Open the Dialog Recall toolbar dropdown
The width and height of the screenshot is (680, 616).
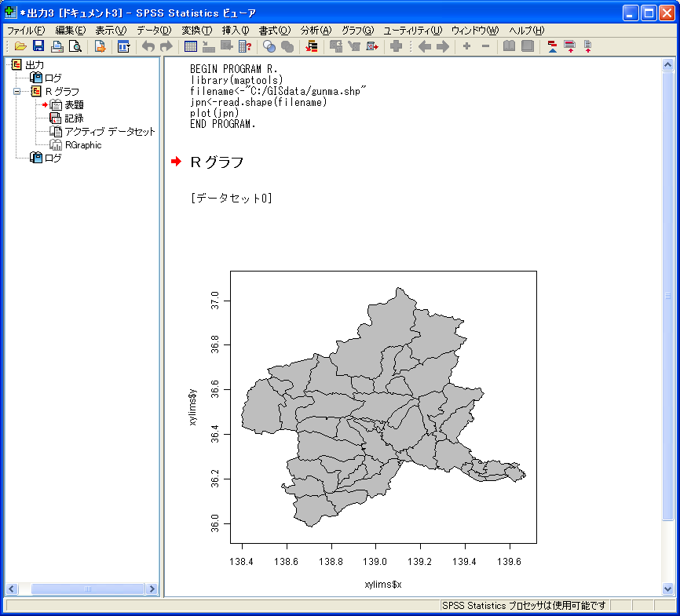[x=123, y=47]
